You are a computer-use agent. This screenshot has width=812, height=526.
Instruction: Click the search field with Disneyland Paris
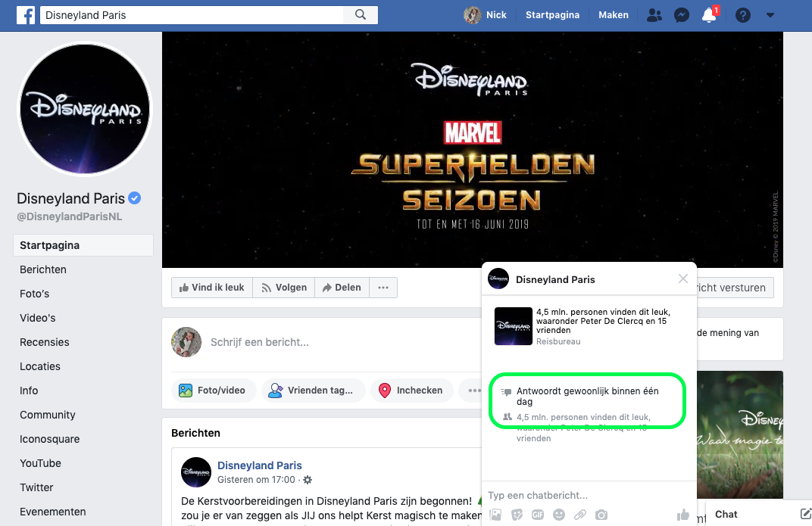[x=192, y=15]
